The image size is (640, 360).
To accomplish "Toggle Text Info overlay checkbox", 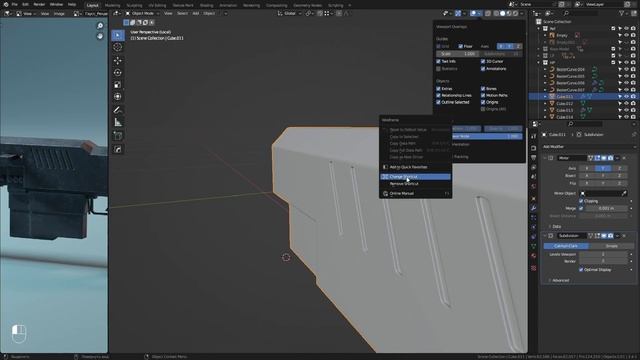I will (x=438, y=62).
